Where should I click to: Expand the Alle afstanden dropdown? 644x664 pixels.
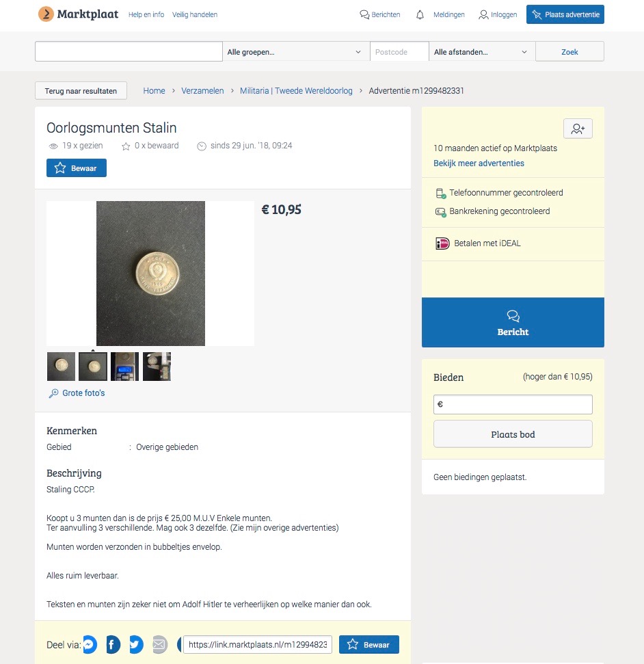click(x=482, y=52)
